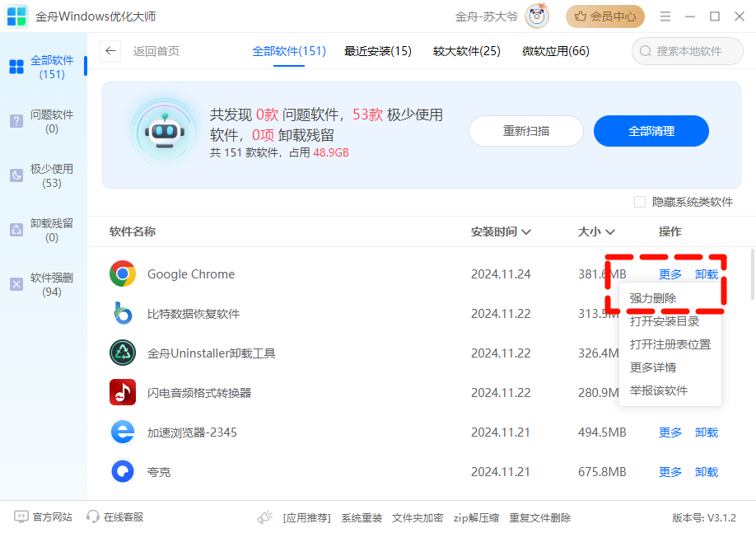Click the megaphone recommendation icon

coord(264,517)
